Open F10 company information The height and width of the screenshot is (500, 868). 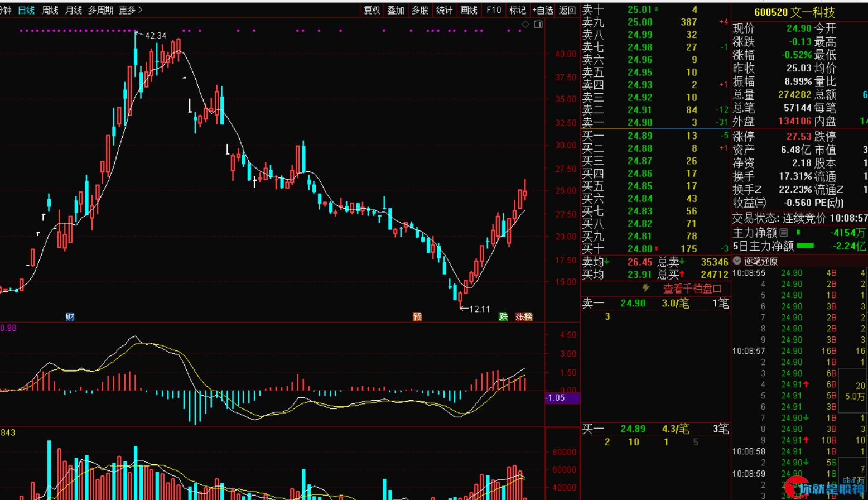click(494, 10)
